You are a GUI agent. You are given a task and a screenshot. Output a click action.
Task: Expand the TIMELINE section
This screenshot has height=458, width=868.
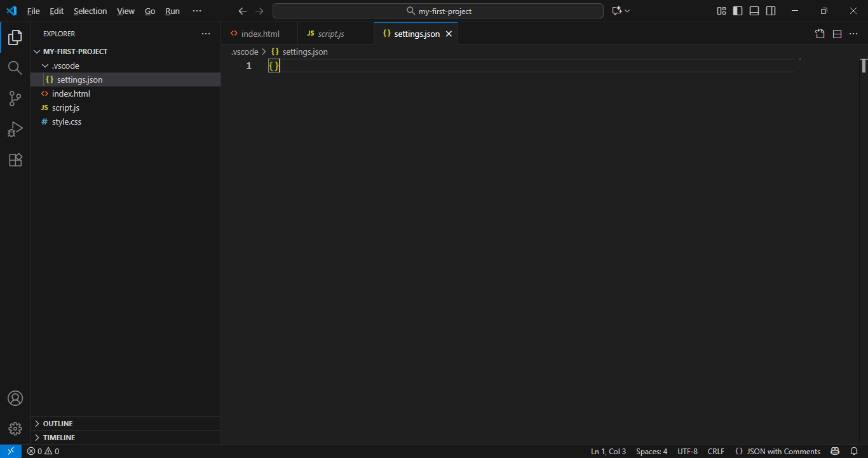coord(60,437)
